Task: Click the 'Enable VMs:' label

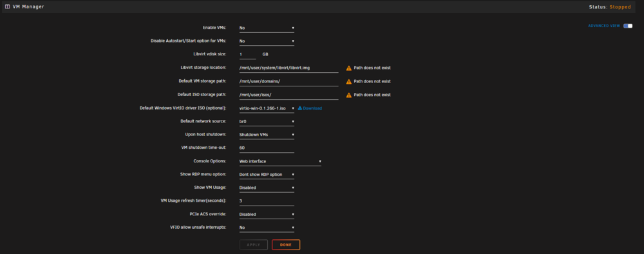Action: (214, 28)
